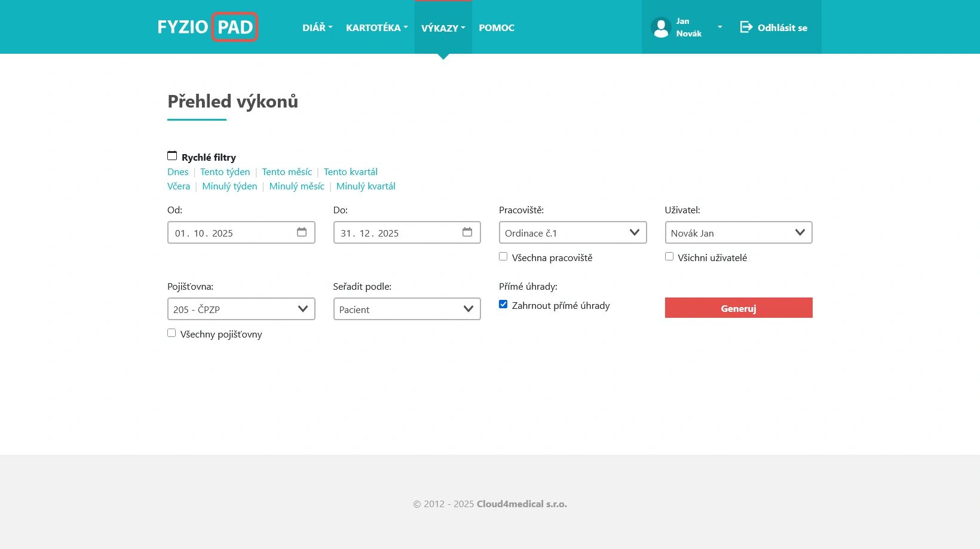Click the calendar icon beside Rychlé filtry
This screenshot has height=549, width=980.
pyautogui.click(x=171, y=155)
